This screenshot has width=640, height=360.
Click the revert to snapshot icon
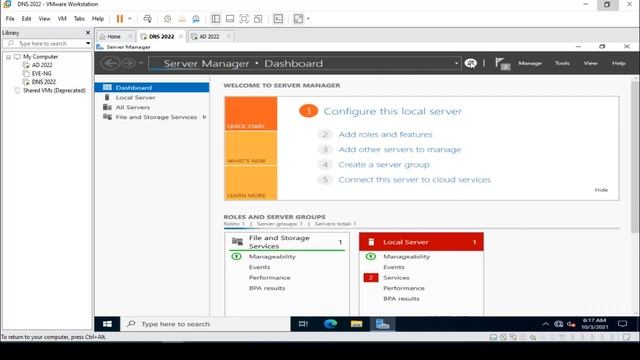pyautogui.click(x=182, y=19)
